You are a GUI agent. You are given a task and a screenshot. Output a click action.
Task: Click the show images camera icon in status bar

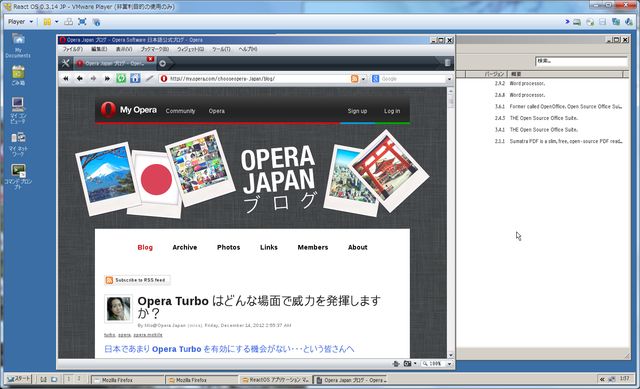click(407, 363)
